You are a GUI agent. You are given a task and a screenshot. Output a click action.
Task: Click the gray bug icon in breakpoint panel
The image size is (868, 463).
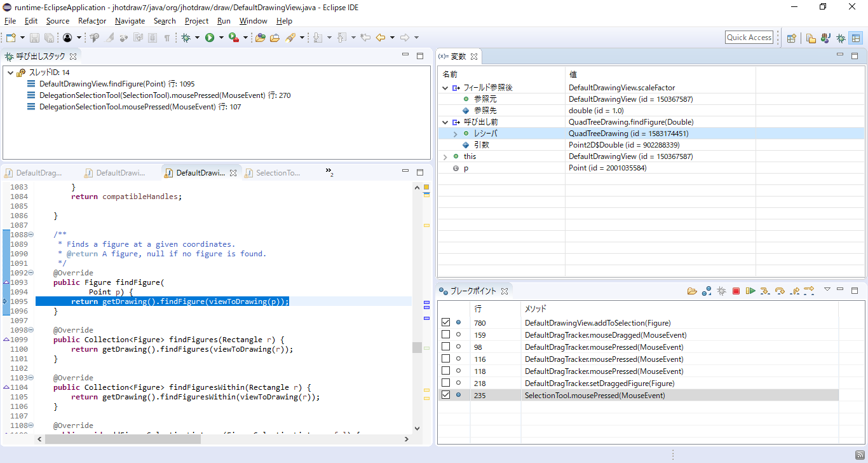point(721,291)
